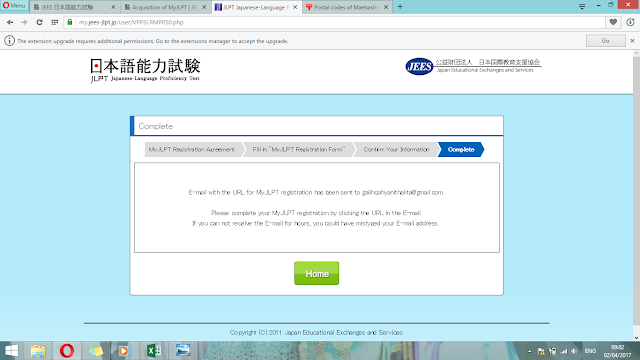Click Fill in MyJLPT Registration Form step
640x360 pixels.
pyautogui.click(x=298, y=149)
